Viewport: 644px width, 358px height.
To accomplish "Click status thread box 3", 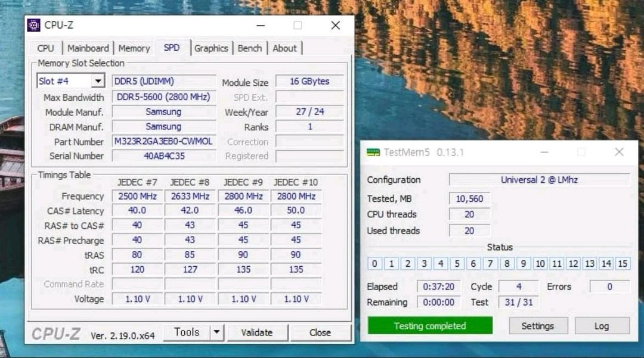I will [x=425, y=264].
